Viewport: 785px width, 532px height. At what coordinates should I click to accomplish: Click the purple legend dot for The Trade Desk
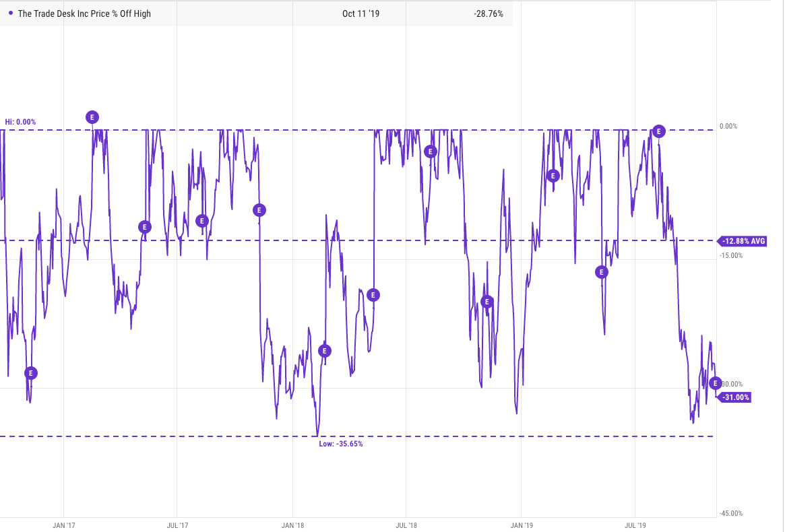(x=10, y=13)
